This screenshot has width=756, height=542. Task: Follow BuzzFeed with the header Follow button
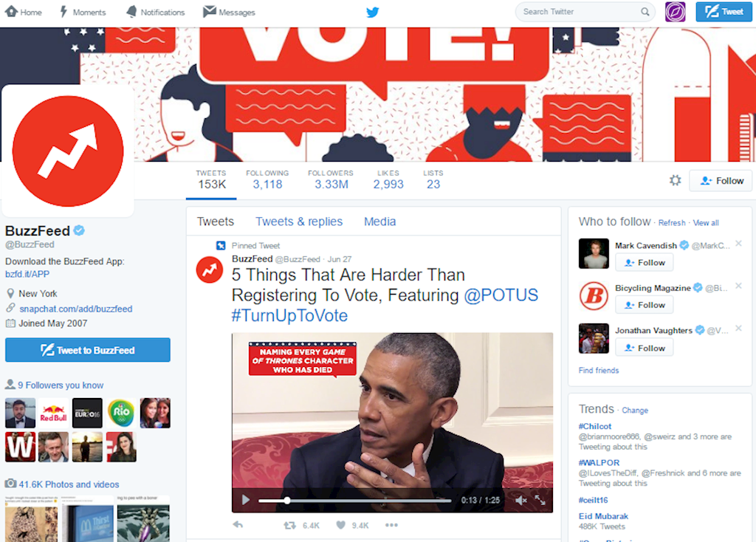coord(721,181)
